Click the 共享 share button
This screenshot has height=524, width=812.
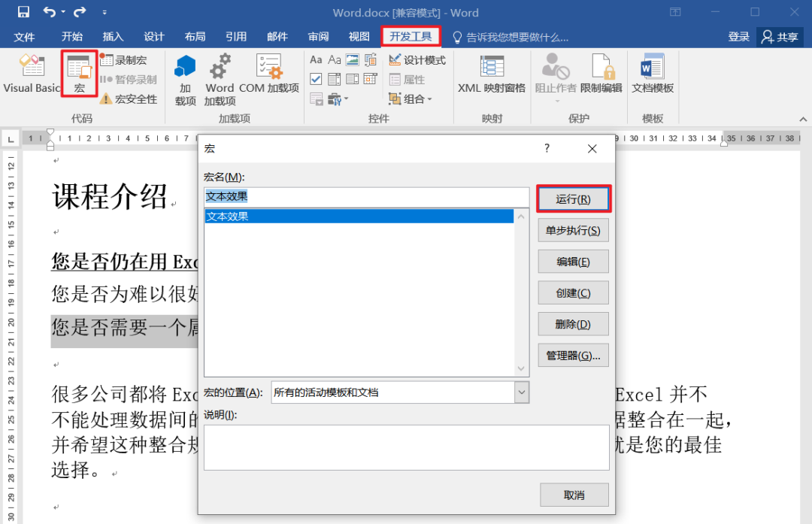pos(780,37)
